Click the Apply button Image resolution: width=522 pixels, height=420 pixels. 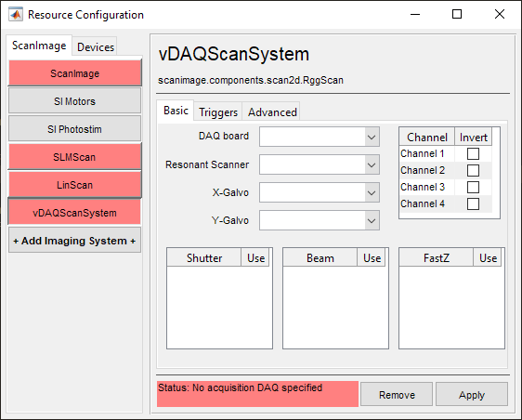pos(472,395)
